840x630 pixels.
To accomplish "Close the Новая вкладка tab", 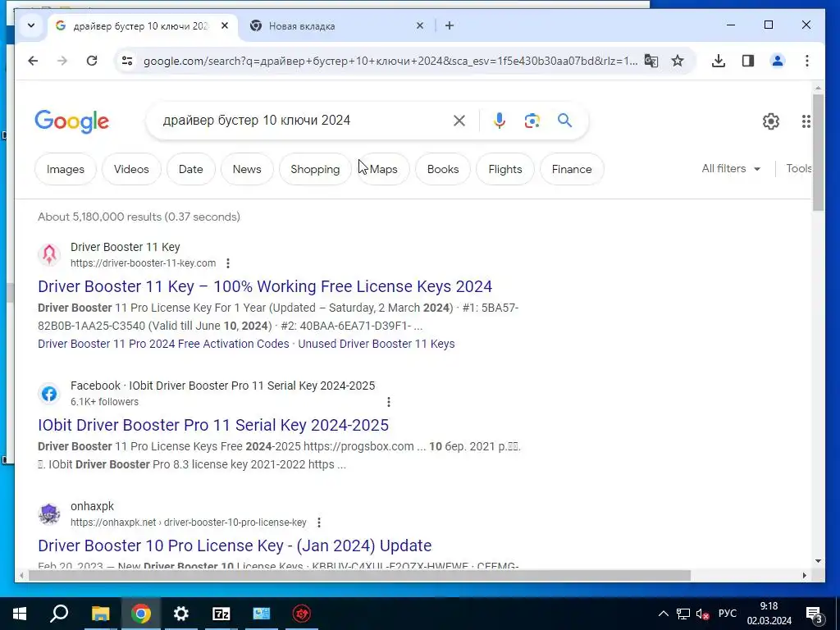I will [x=420, y=25].
